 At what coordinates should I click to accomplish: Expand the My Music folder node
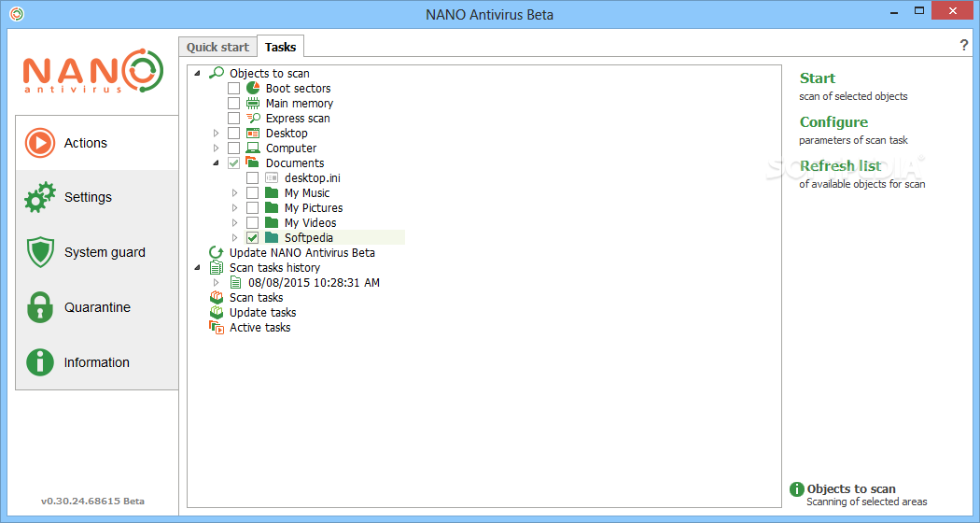coord(235,193)
